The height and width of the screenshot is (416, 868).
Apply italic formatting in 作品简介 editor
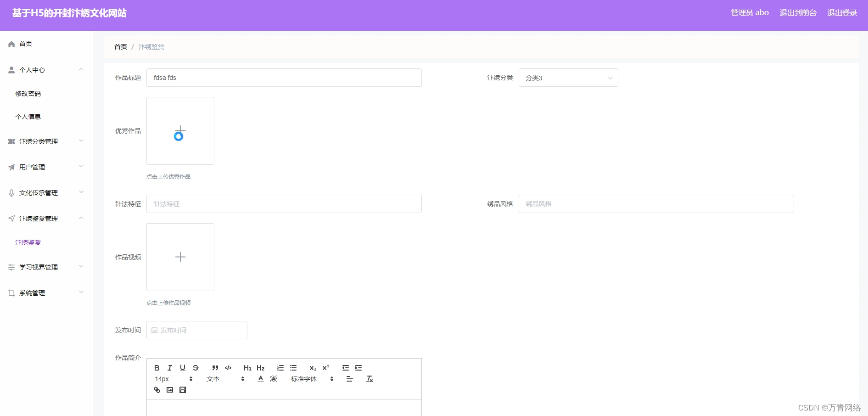click(169, 368)
